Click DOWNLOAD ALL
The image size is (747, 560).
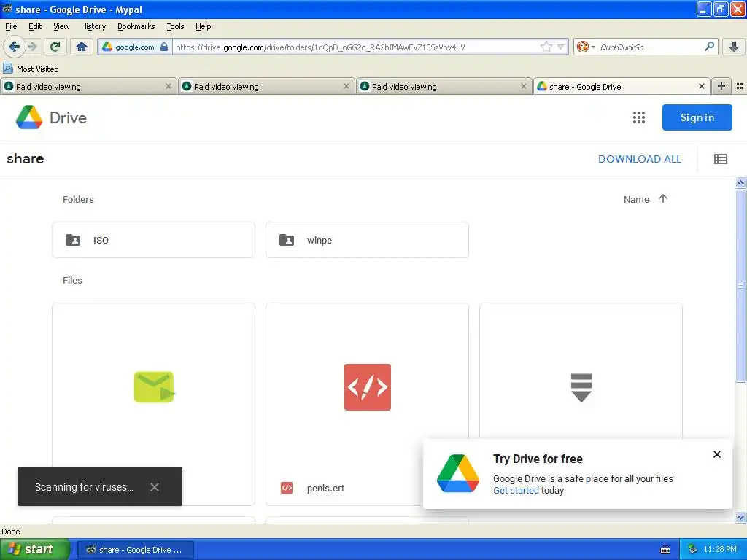[639, 159]
